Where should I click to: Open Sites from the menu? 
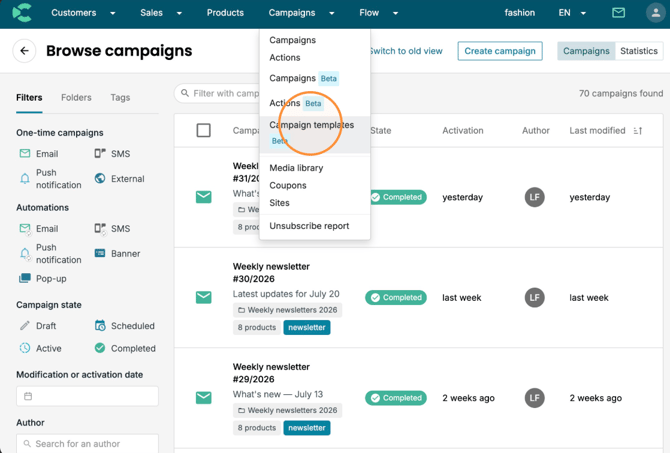click(279, 203)
